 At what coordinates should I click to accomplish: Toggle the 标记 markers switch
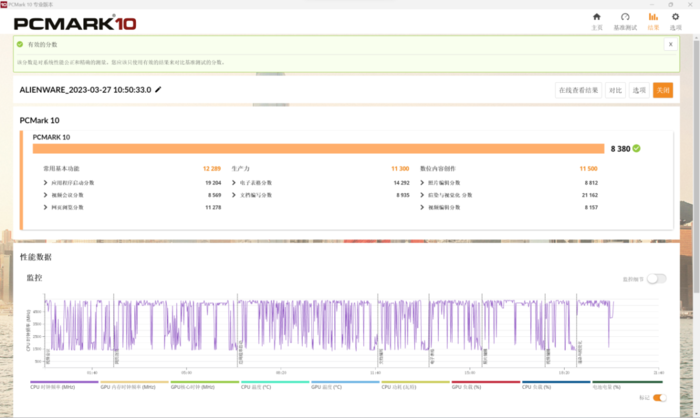[x=660, y=397]
